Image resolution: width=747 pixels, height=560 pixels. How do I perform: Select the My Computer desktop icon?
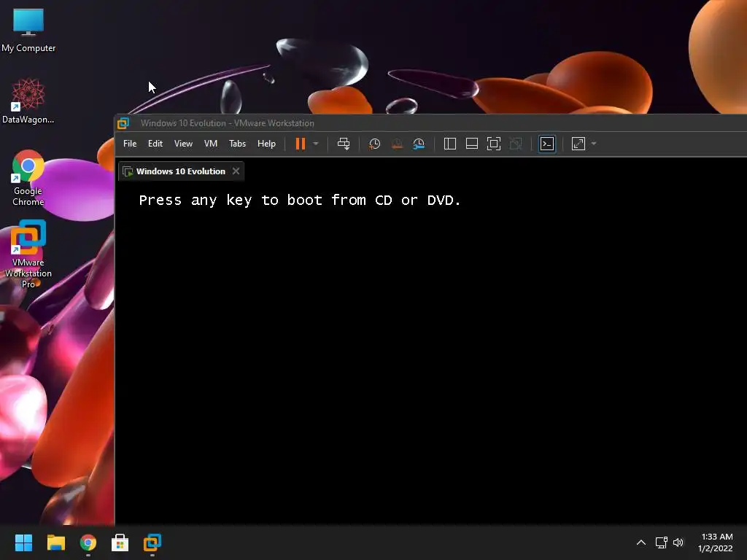28,29
